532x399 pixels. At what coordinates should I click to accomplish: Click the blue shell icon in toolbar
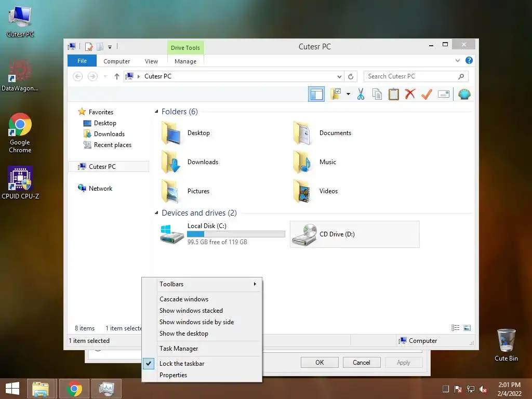point(464,94)
